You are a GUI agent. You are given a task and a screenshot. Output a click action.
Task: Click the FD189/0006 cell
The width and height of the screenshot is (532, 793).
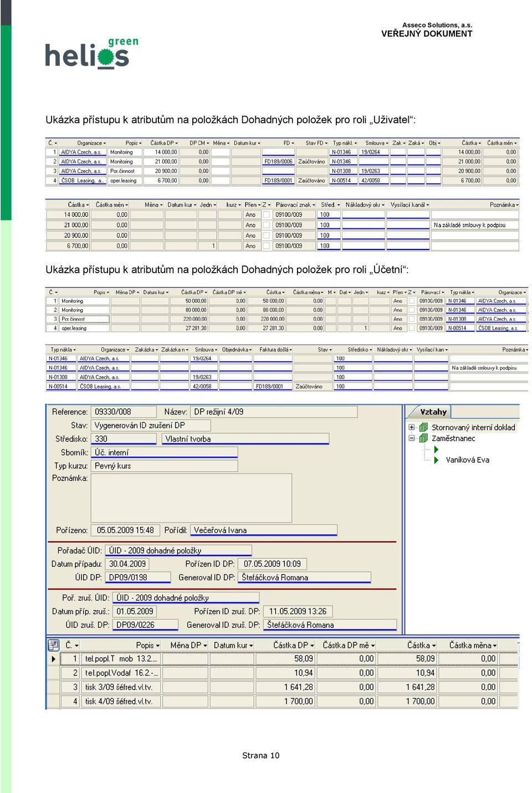278,162
